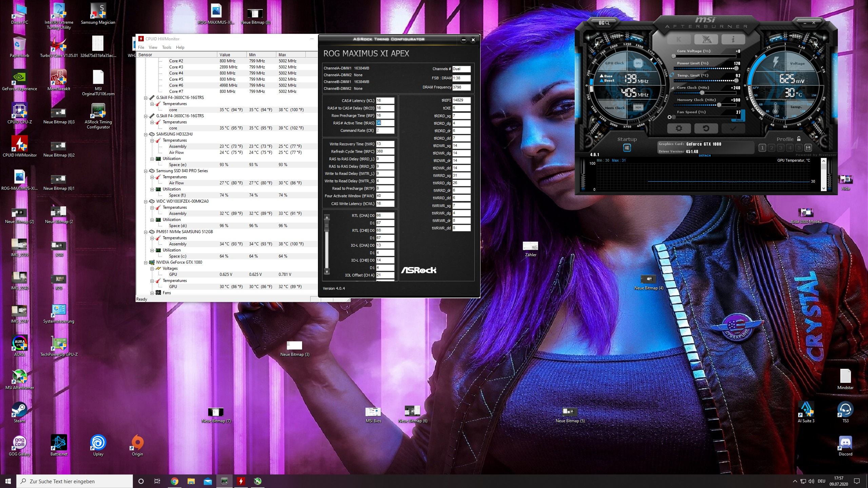868x488 pixels.
Task: Open the OC Scanner in Afterburner
Action: tap(604, 23)
